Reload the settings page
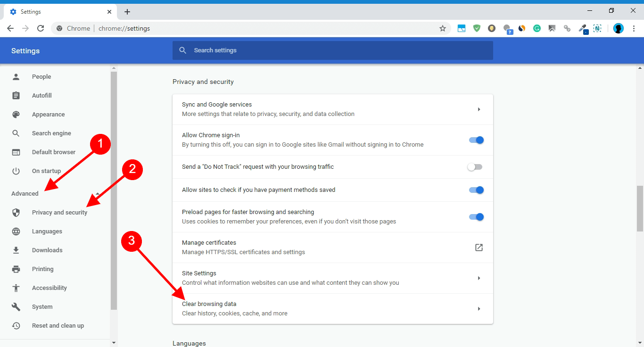Screen dimensions: 644x347 [41, 28]
